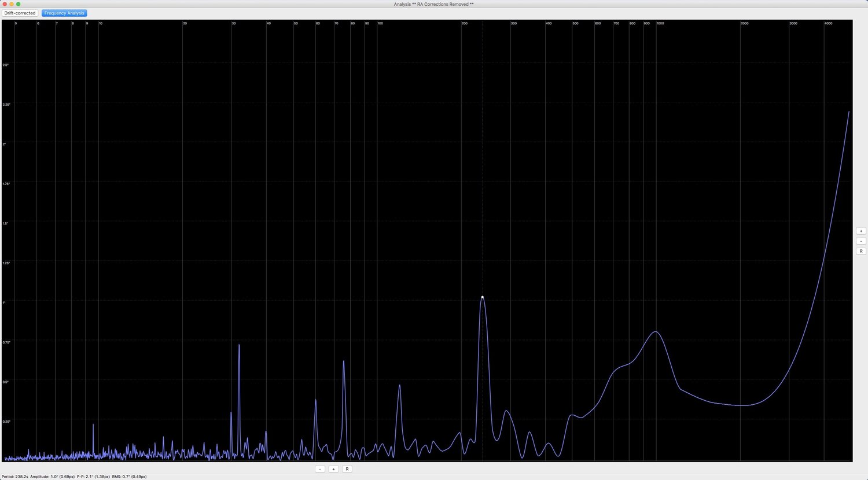Click the vertical zoom-in + button on the right
The width and height of the screenshot is (868, 480).
pyautogui.click(x=861, y=231)
